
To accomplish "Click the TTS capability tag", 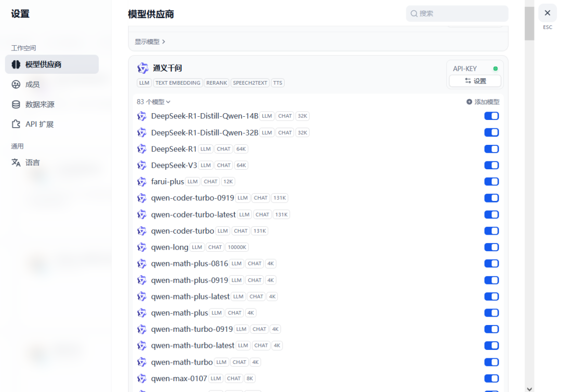I will [x=277, y=83].
